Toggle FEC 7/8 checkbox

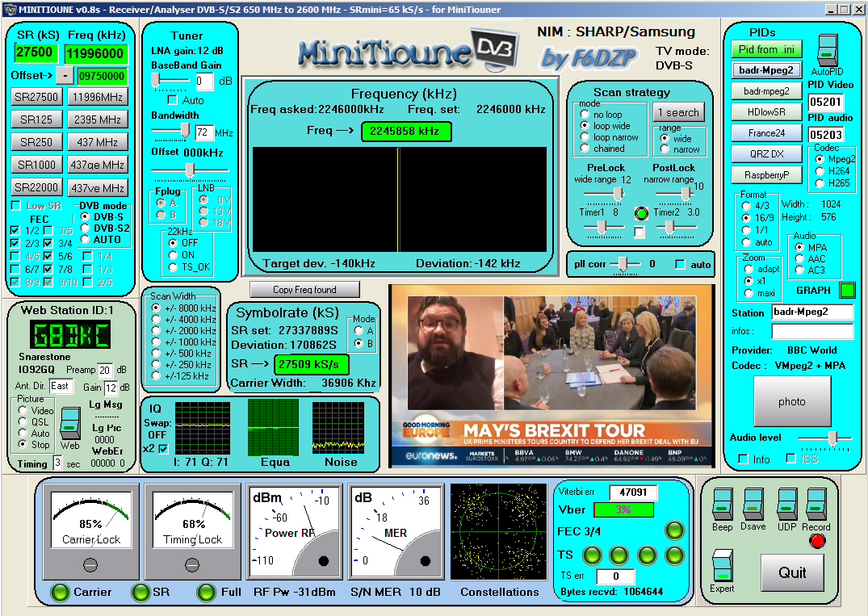(48, 269)
